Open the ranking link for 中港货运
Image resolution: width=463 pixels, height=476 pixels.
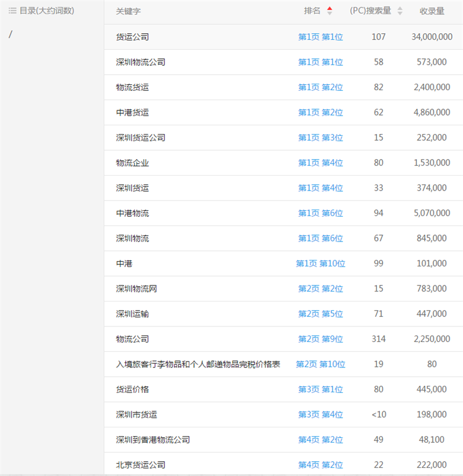320,112
